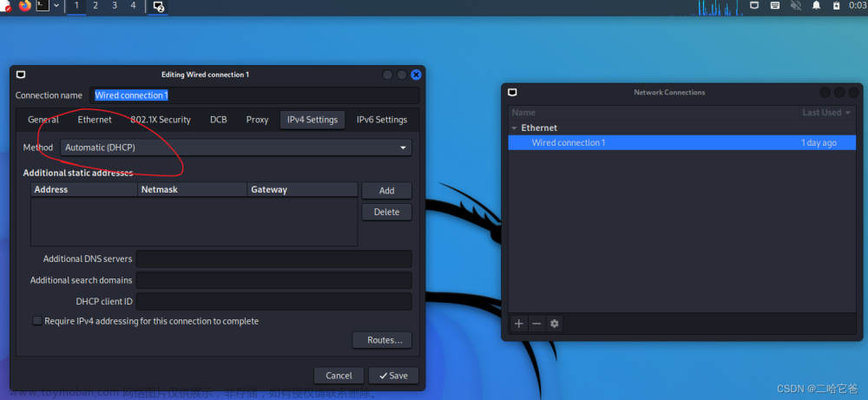Launch Firefox from the top panel
The height and width of the screenshot is (400, 868).
25,6
